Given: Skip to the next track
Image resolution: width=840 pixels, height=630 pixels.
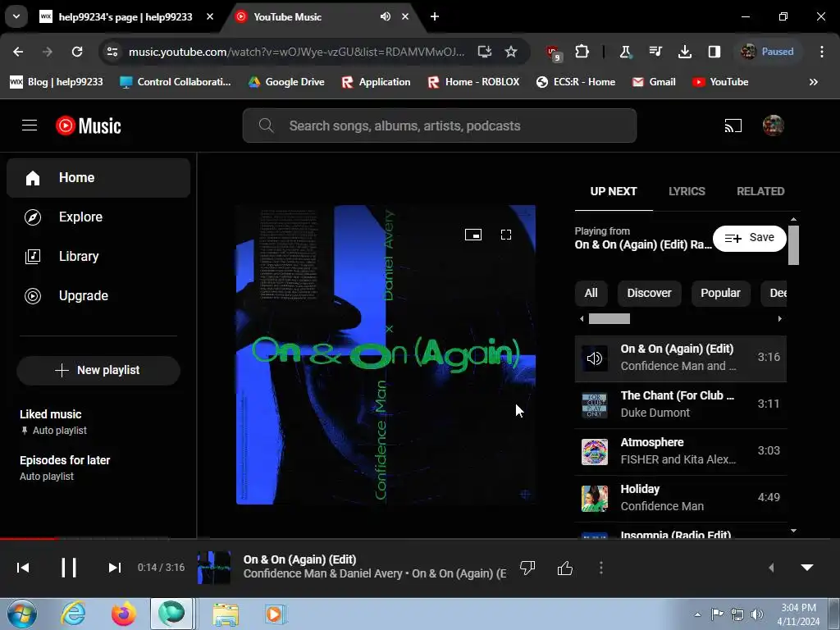Looking at the screenshot, I should tap(115, 568).
